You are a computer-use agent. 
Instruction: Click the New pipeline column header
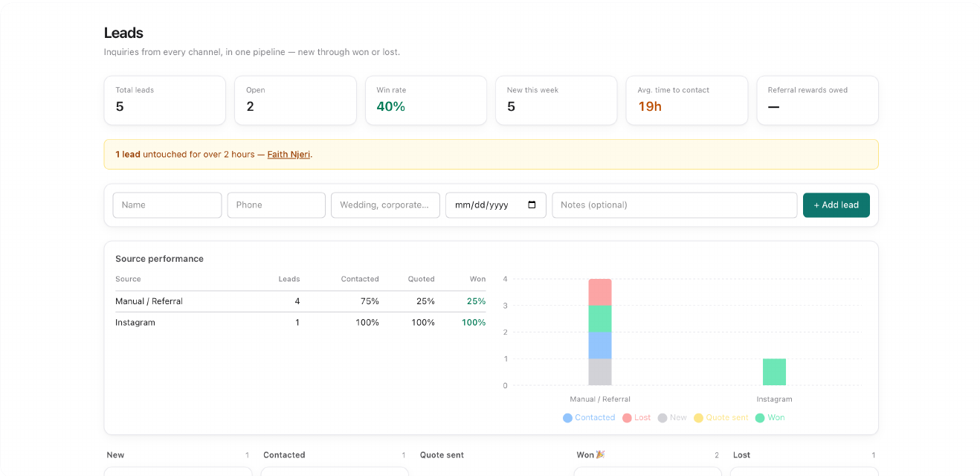[115, 455]
